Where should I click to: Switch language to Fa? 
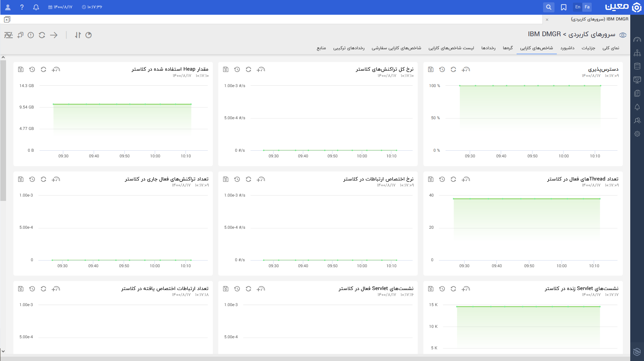pos(587,7)
